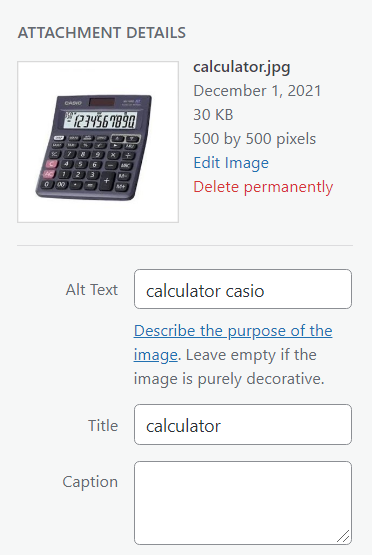Click the calculator's number display in preview
Screen dimensions: 372x555
[x=101, y=121]
